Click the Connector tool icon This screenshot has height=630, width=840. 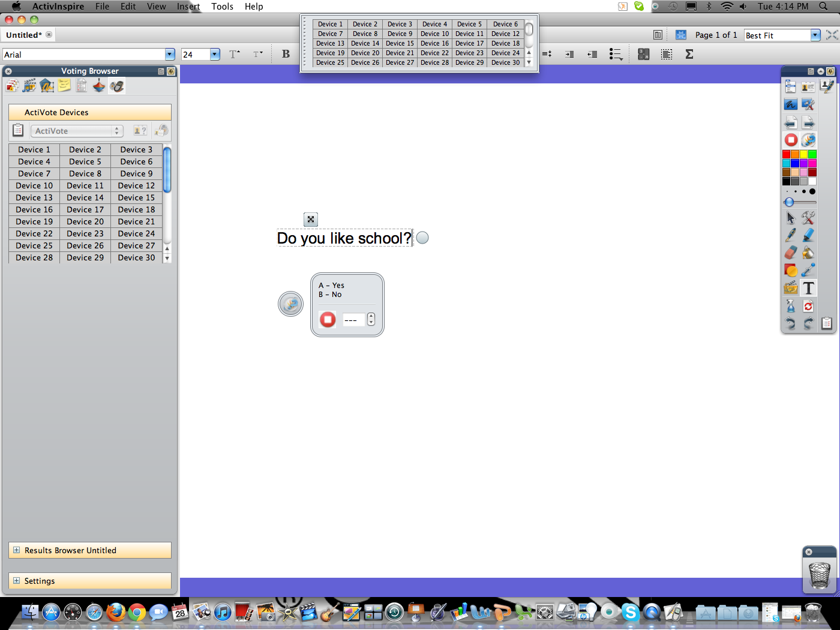tap(808, 271)
